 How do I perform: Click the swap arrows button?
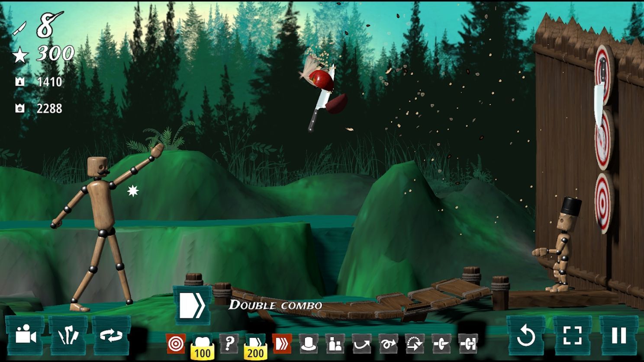(x=111, y=336)
